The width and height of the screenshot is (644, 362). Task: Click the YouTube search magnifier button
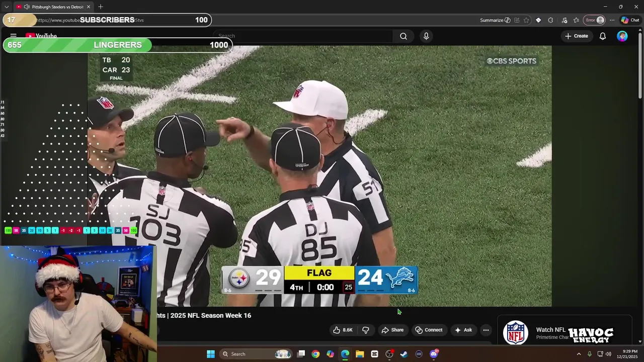click(404, 36)
